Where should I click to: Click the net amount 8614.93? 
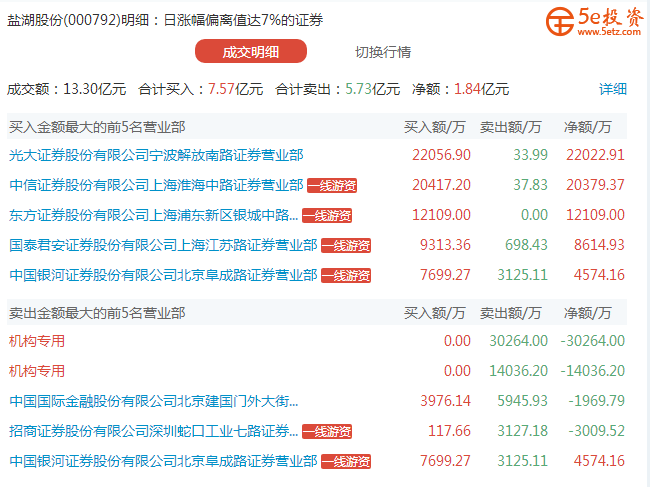coord(599,245)
